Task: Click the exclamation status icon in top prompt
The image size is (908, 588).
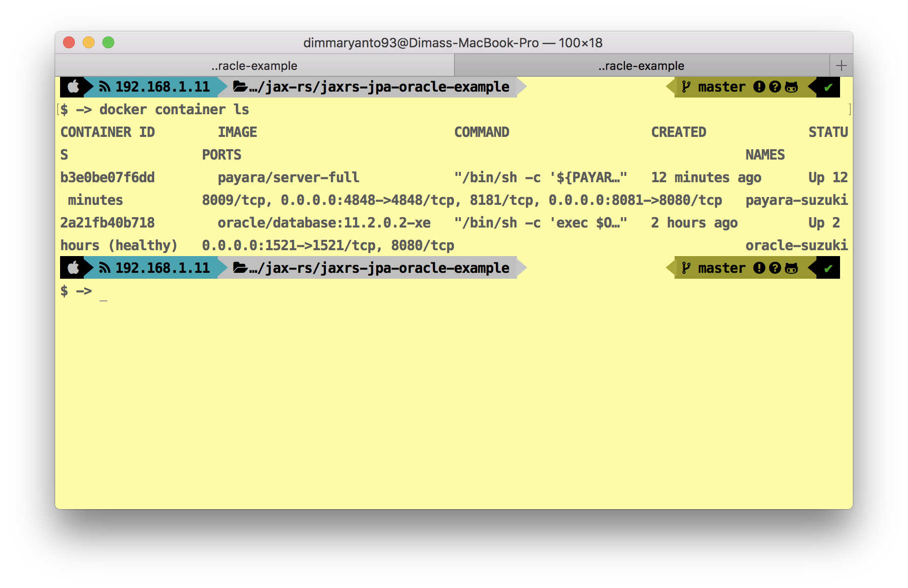Action: click(759, 87)
